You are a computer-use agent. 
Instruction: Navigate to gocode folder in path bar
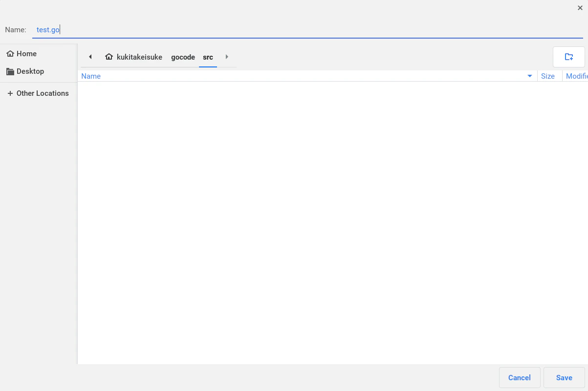(x=183, y=57)
